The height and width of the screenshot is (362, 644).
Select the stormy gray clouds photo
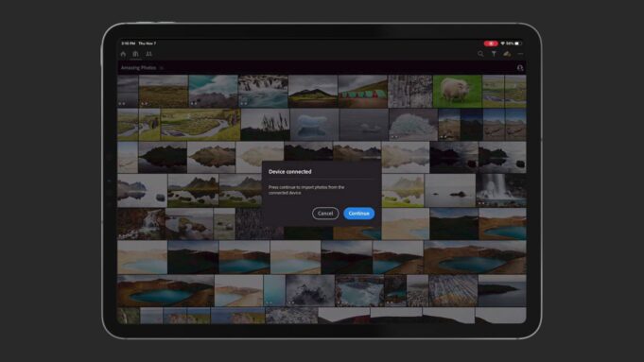pos(310,291)
